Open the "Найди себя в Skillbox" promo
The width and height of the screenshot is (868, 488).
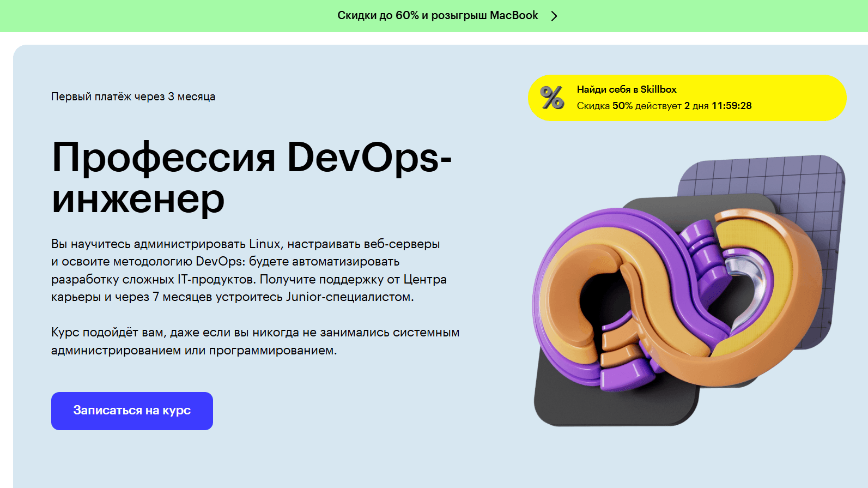pos(627,89)
